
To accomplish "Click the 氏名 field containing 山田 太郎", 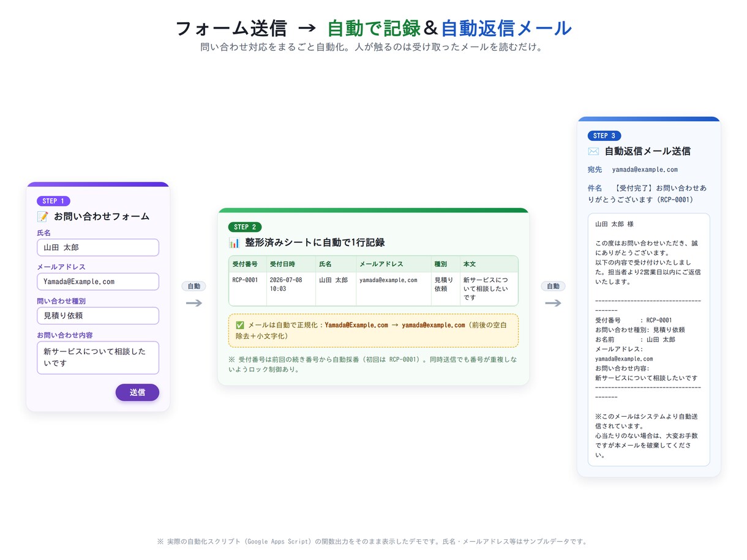I will 98,247.
